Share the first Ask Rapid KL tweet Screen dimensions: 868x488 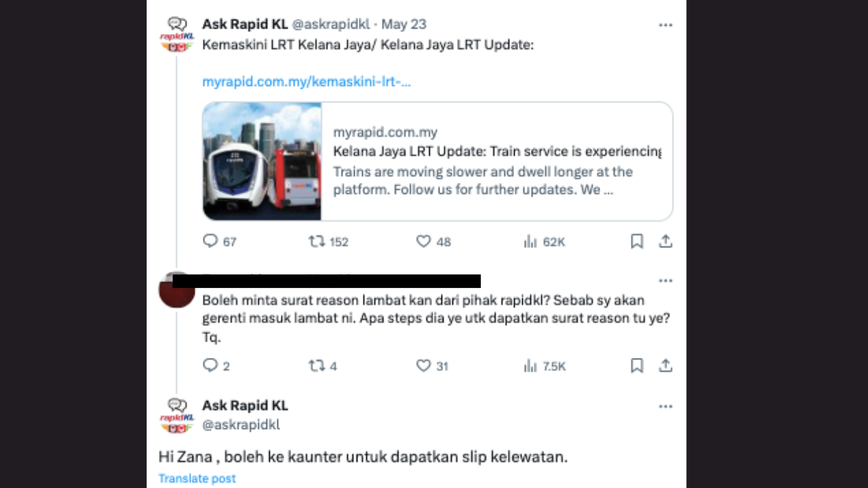[666, 241]
